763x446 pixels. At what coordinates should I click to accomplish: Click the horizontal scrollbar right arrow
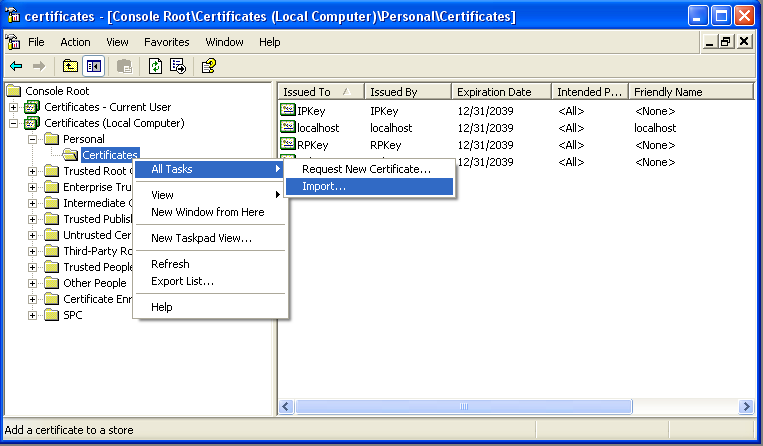[x=745, y=407]
